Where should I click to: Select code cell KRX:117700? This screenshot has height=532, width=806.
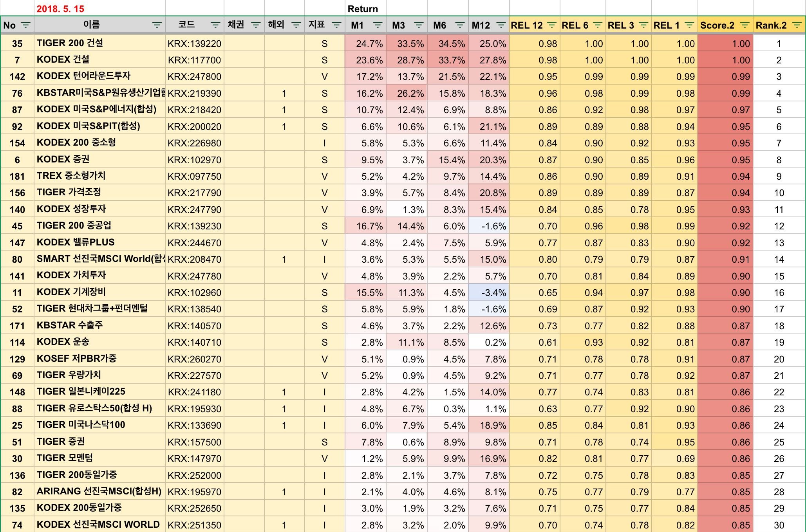click(x=195, y=60)
